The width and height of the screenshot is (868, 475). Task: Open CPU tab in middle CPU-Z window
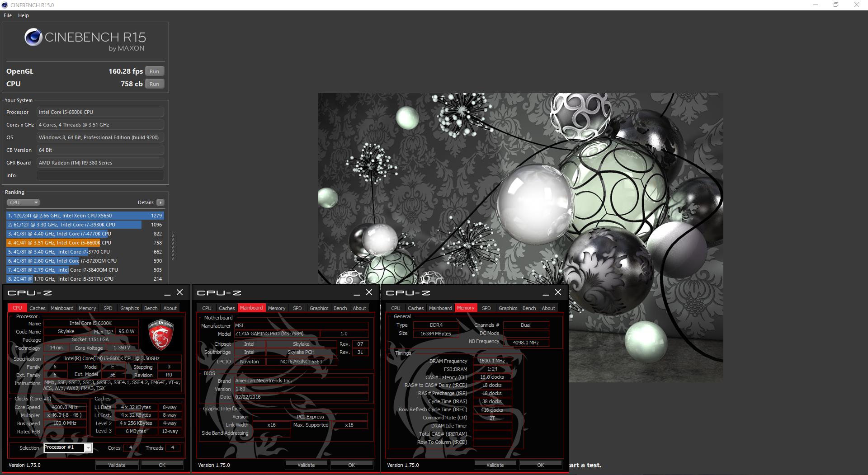(x=207, y=308)
